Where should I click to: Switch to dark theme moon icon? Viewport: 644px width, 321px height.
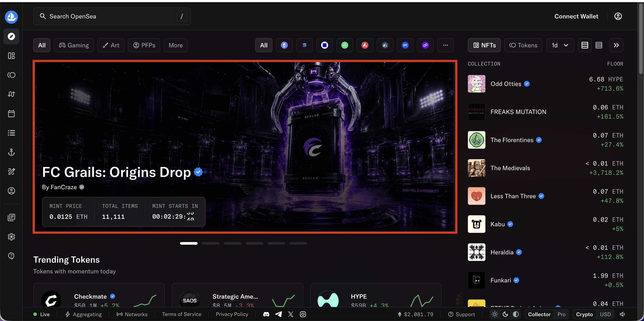click(505, 314)
